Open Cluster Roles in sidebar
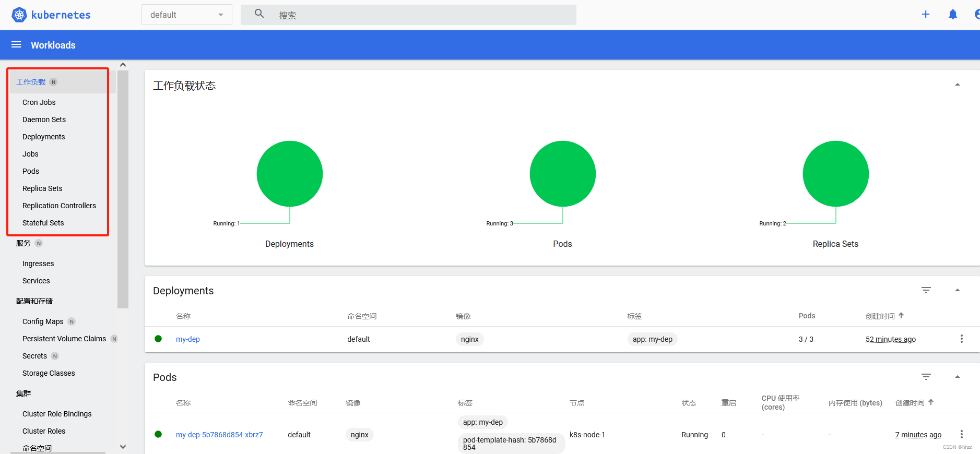The image size is (980, 454). (44, 431)
